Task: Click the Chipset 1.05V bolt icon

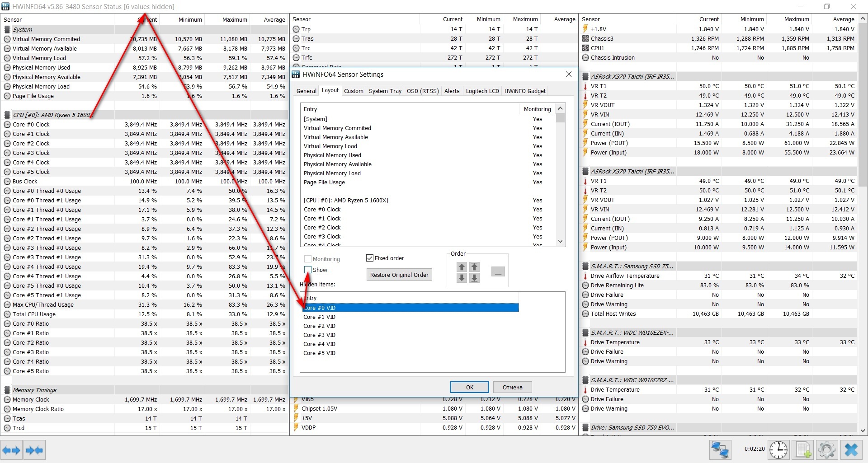Action: tap(297, 408)
